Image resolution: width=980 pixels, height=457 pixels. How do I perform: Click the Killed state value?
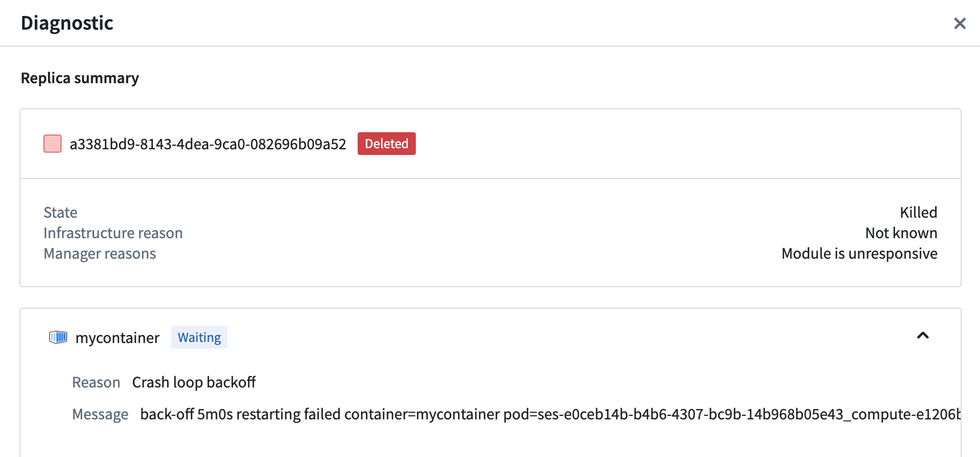click(918, 213)
